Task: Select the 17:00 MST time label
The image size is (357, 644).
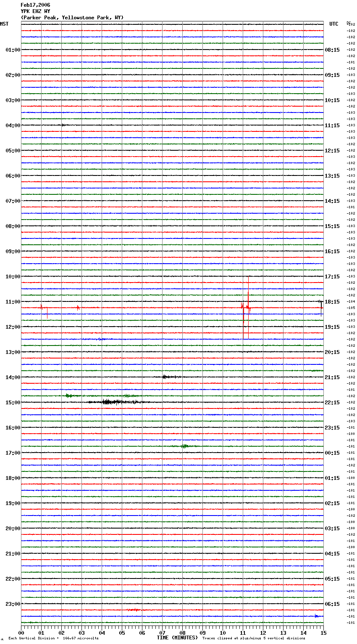Action: [13, 453]
